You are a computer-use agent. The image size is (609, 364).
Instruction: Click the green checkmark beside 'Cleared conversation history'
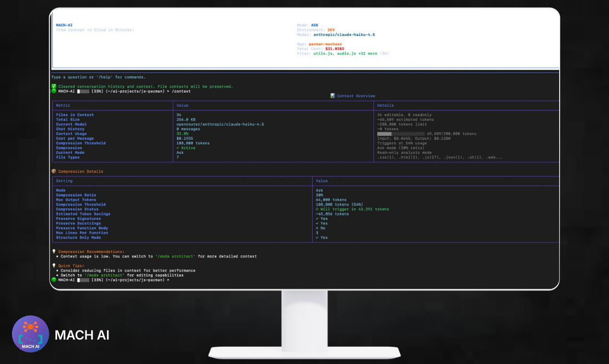54,86
